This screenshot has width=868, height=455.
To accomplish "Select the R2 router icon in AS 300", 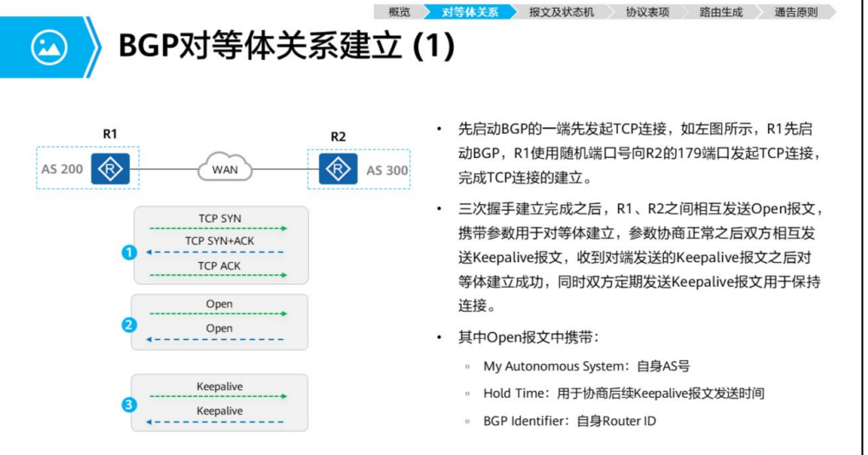I will 338,169.
